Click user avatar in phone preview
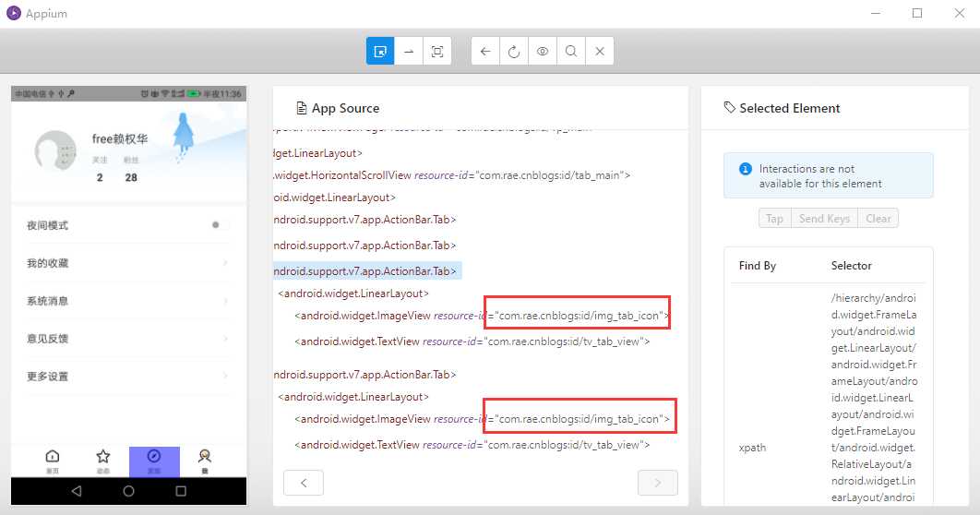This screenshot has width=980, height=515. (x=55, y=150)
